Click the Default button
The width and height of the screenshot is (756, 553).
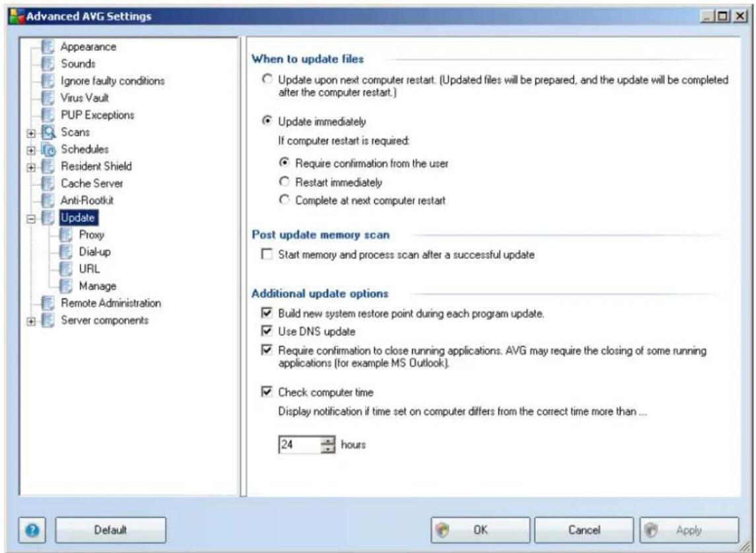[x=110, y=531]
